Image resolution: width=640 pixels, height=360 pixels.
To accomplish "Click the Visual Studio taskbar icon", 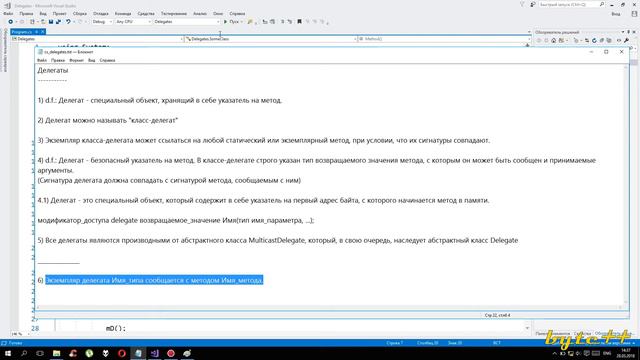I will (x=155, y=353).
